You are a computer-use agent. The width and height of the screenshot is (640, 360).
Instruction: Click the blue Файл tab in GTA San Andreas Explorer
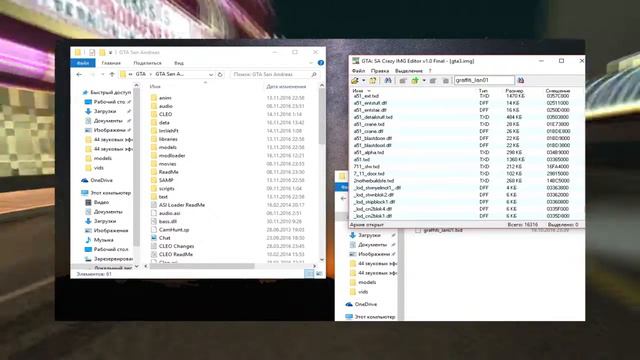(83, 63)
